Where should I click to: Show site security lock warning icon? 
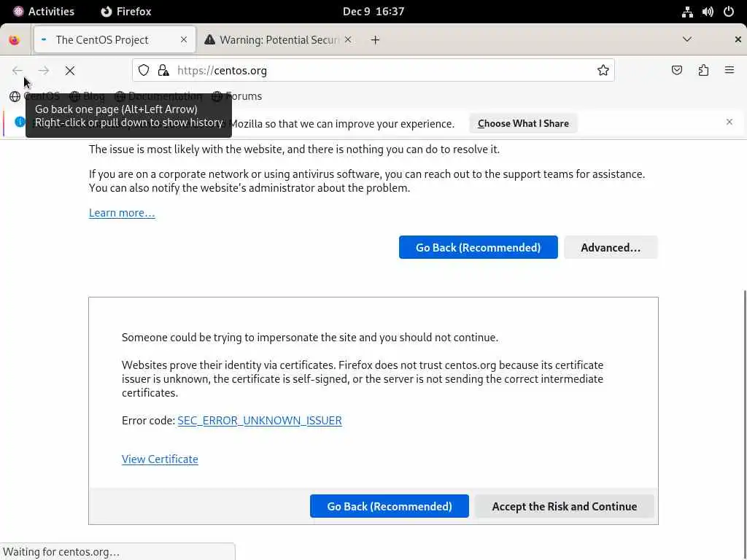163,71
